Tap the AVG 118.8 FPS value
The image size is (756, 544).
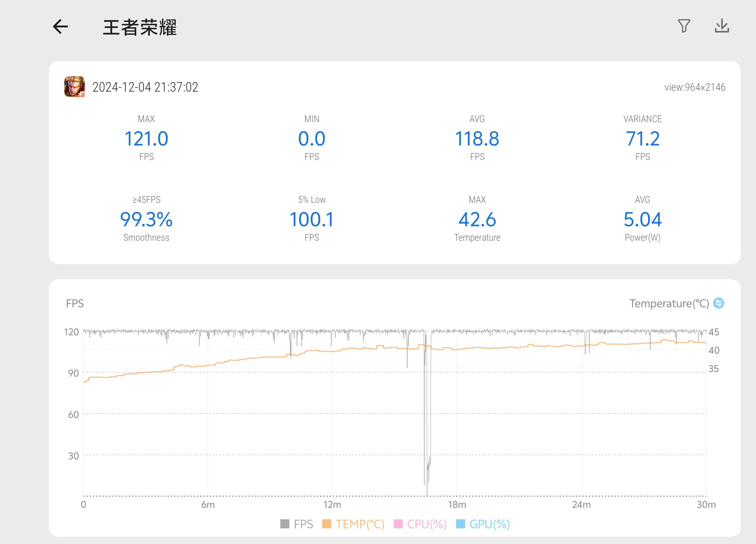[477, 139]
